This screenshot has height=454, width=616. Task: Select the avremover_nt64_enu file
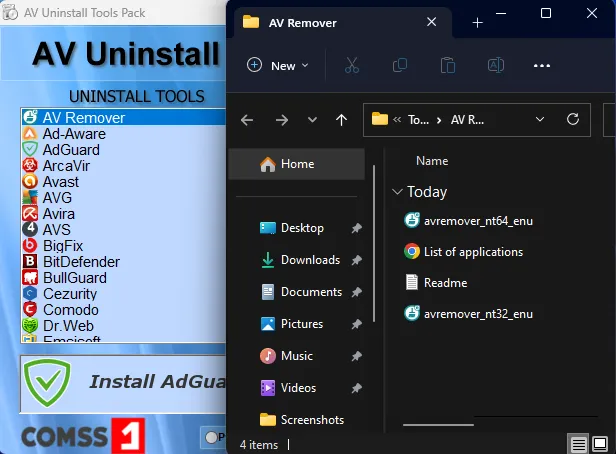pos(468,221)
